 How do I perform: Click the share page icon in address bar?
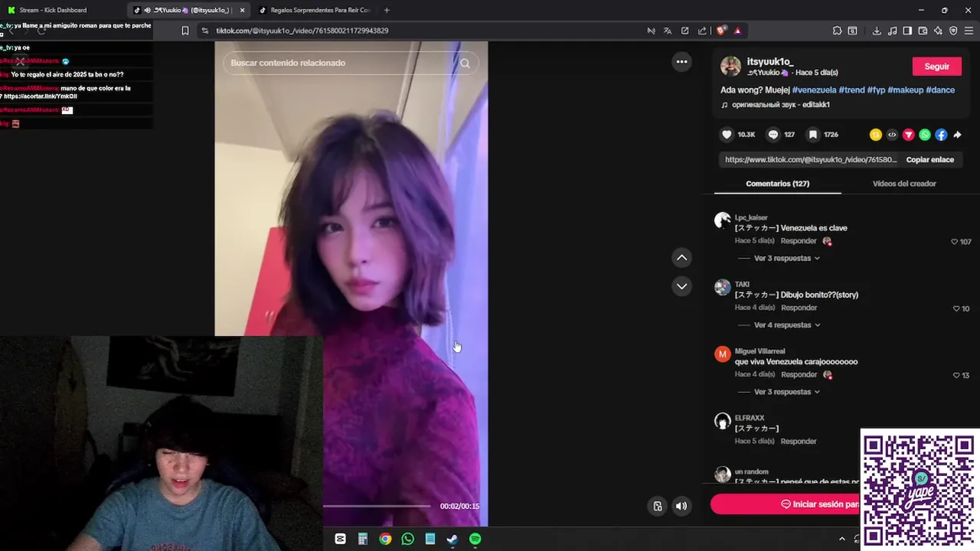(x=702, y=31)
